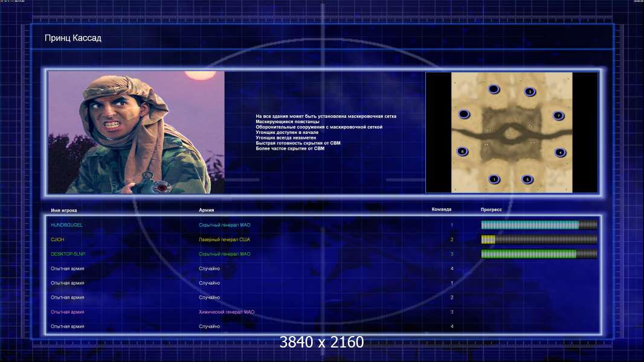Click the yellow progress bar for СЛОН
The height and width of the screenshot is (362, 644).
(539, 240)
